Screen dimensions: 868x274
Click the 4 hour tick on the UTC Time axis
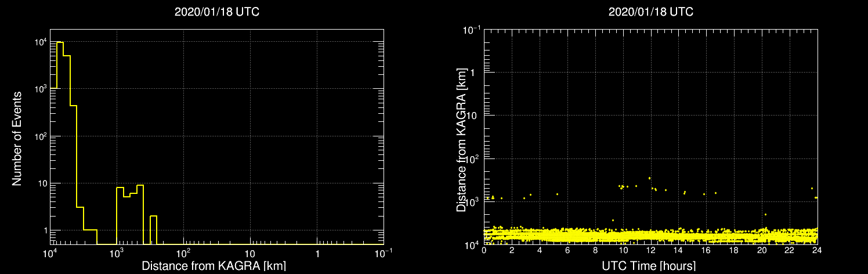(x=540, y=251)
